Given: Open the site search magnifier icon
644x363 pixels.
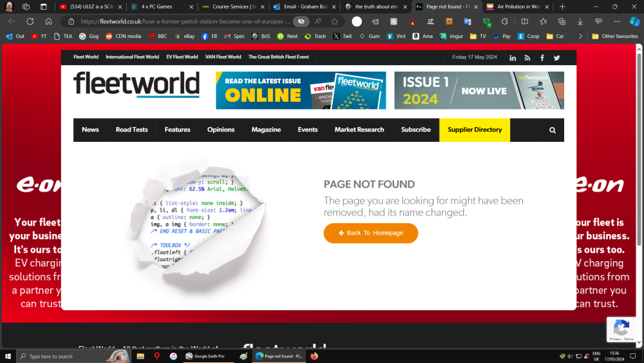Looking at the screenshot, I should point(553,130).
